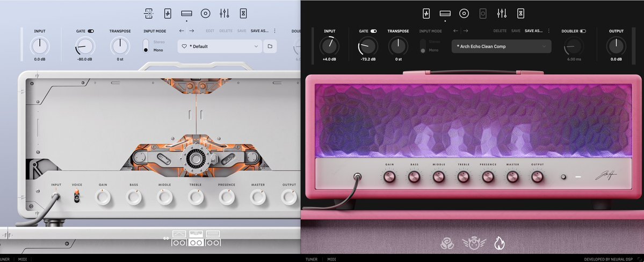Select the third amp rig icon in left plugin
The height and width of the screenshot is (262, 644).
click(213, 238)
